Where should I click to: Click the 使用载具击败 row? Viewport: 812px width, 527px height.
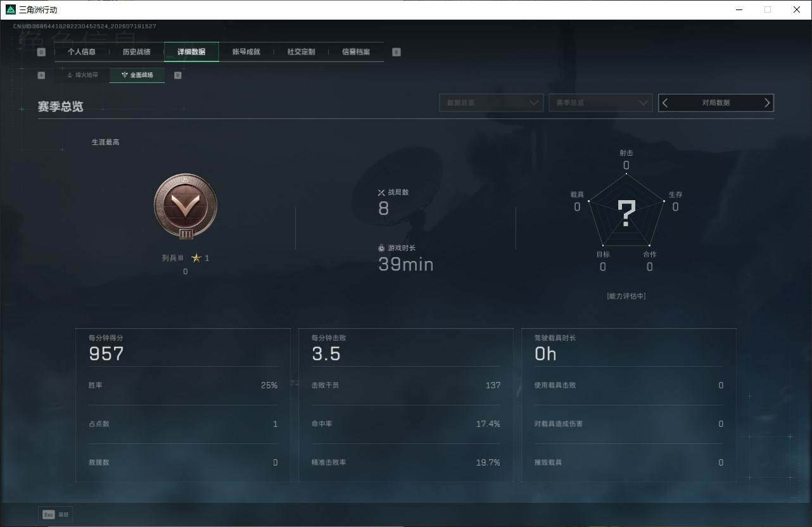click(629, 385)
